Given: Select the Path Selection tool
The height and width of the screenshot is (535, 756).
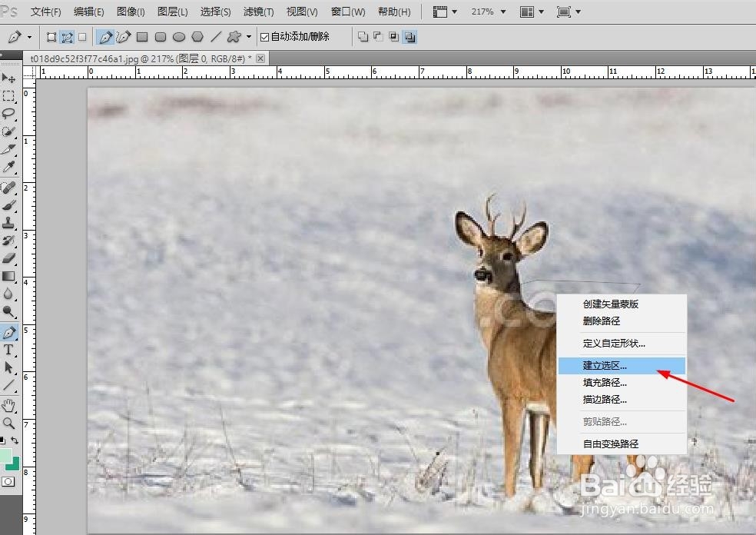Looking at the screenshot, I should tap(8, 367).
